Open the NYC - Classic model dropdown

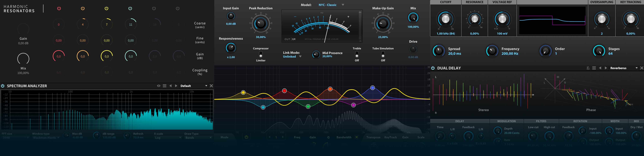(343, 5)
